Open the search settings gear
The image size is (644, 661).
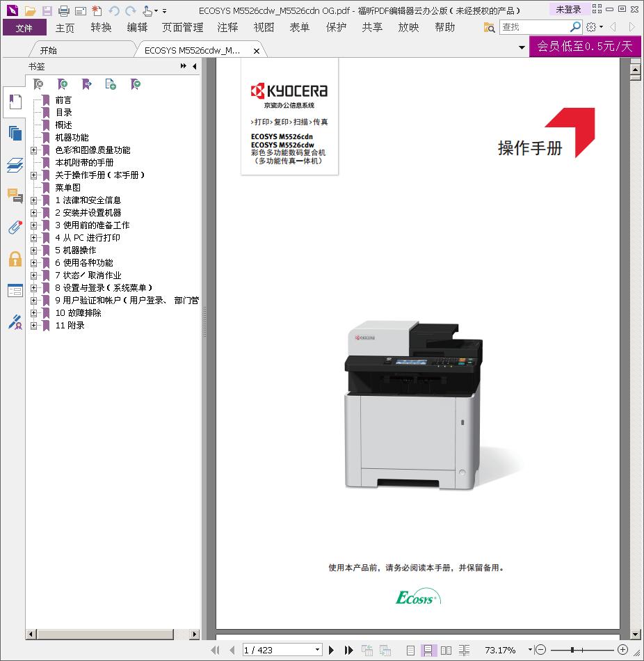click(x=591, y=27)
